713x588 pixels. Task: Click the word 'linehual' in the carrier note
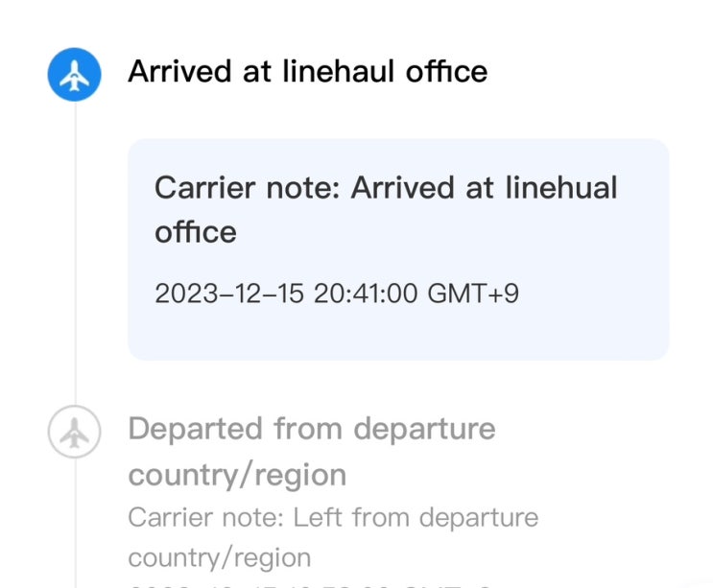tap(559, 187)
